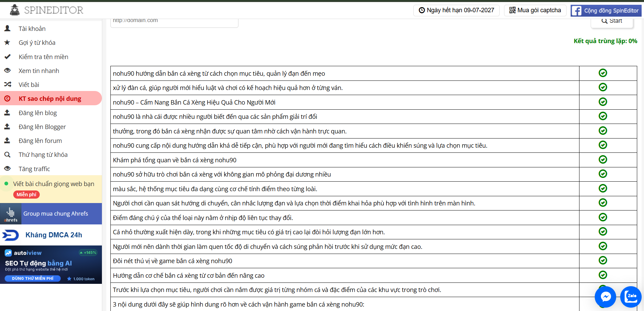This screenshot has height=311, width=644.
Task: Click the green check for 'Đôi nét thú vị' row
Action: click(x=603, y=260)
